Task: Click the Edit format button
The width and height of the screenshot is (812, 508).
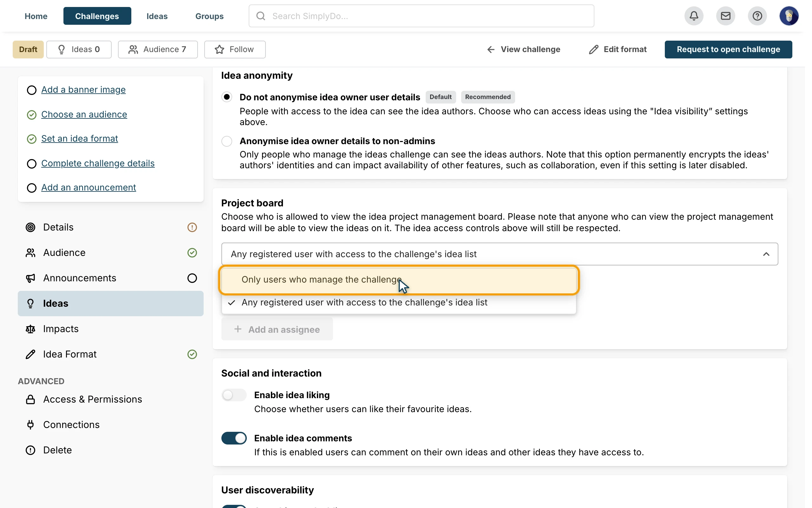Action: [x=618, y=50]
